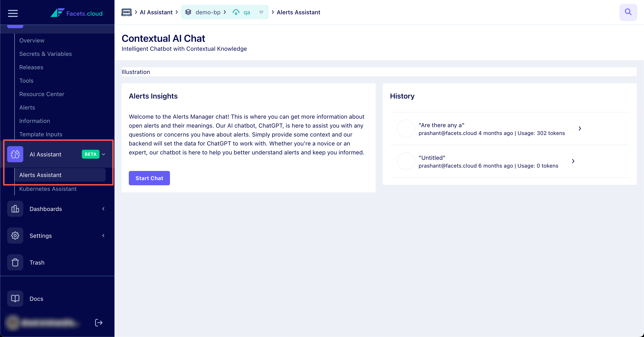
Task: Open the Dashboards bar chart icon
Action: 15,209
